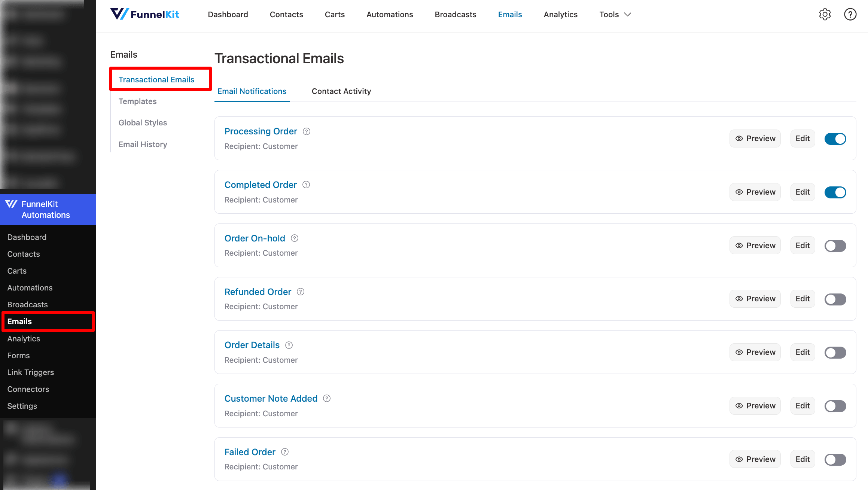This screenshot has width=868, height=490.
Task: Disable the Processing Order email toggle
Action: coord(835,139)
